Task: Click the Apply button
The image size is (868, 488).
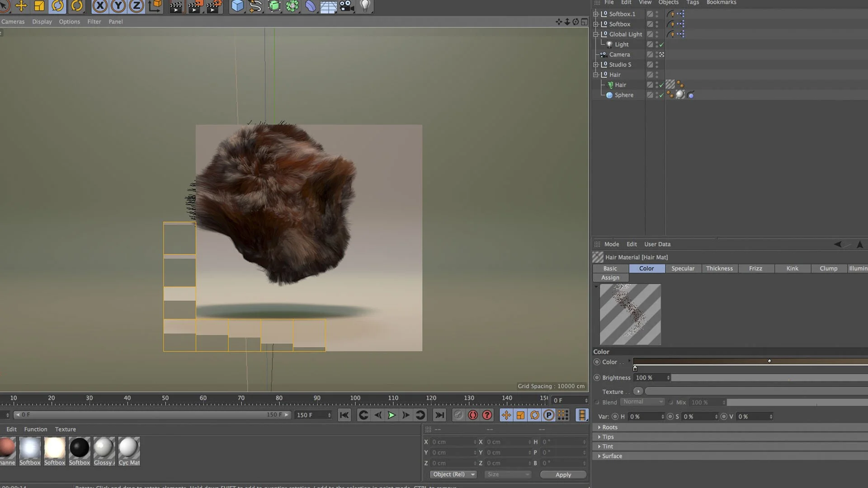Action: (x=563, y=474)
